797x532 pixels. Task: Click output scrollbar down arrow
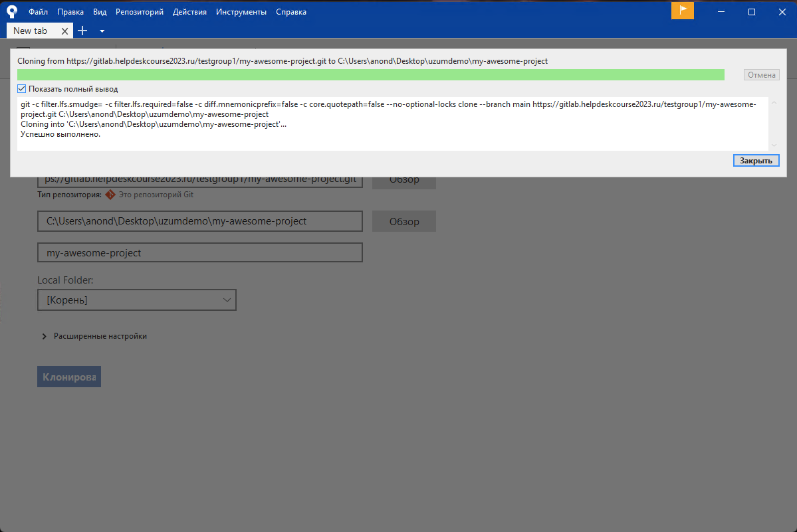tap(774, 145)
